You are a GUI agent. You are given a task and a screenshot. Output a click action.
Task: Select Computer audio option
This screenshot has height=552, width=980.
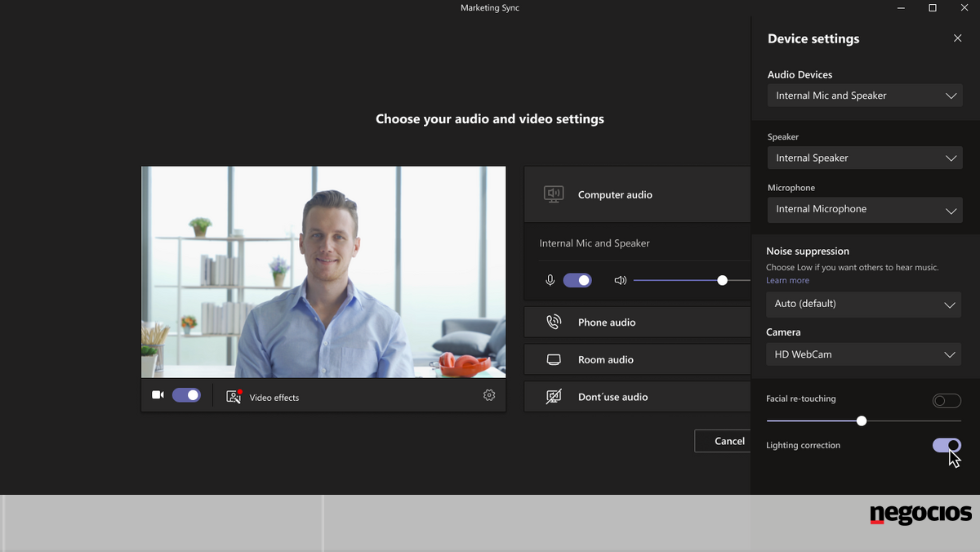pos(637,194)
